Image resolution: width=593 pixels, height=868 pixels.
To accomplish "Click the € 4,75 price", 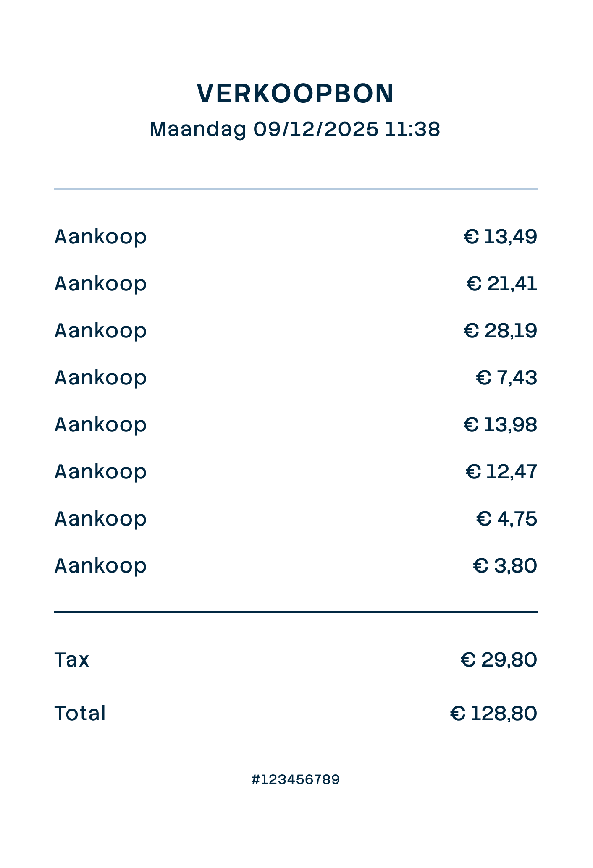I will (x=506, y=519).
